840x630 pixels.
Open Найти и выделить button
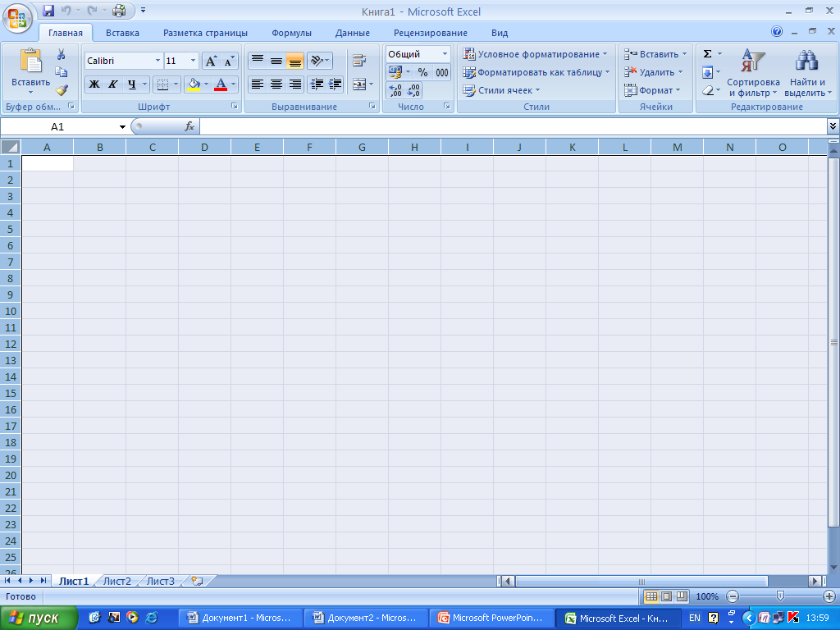[808, 73]
